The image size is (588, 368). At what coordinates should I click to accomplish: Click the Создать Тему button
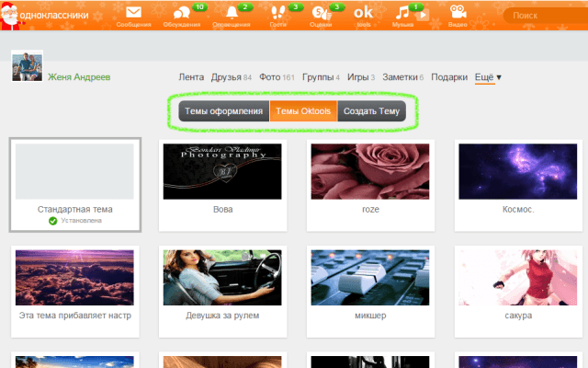[371, 111]
